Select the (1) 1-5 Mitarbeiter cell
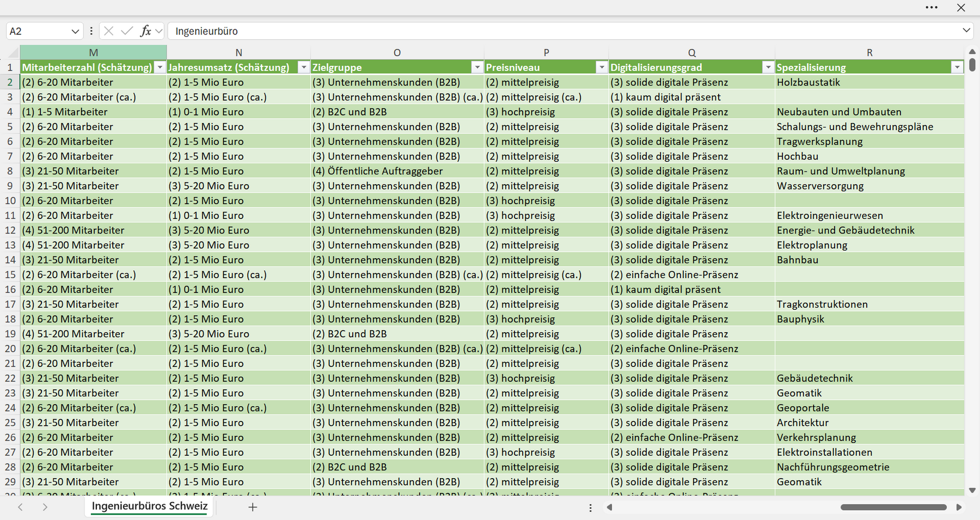980x520 pixels. (94, 112)
